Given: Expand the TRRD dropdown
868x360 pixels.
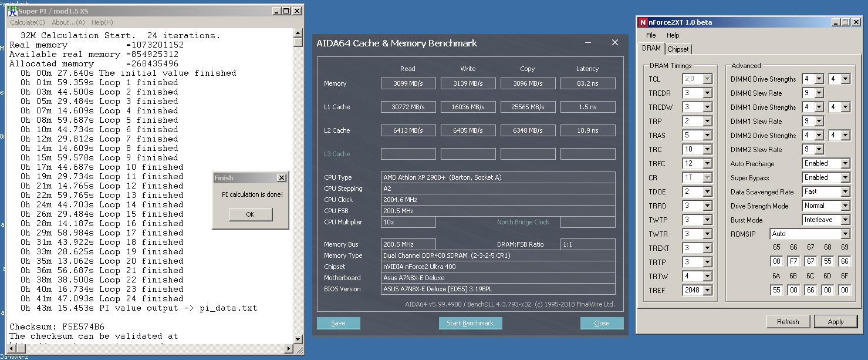Looking at the screenshot, I should coord(707,206).
